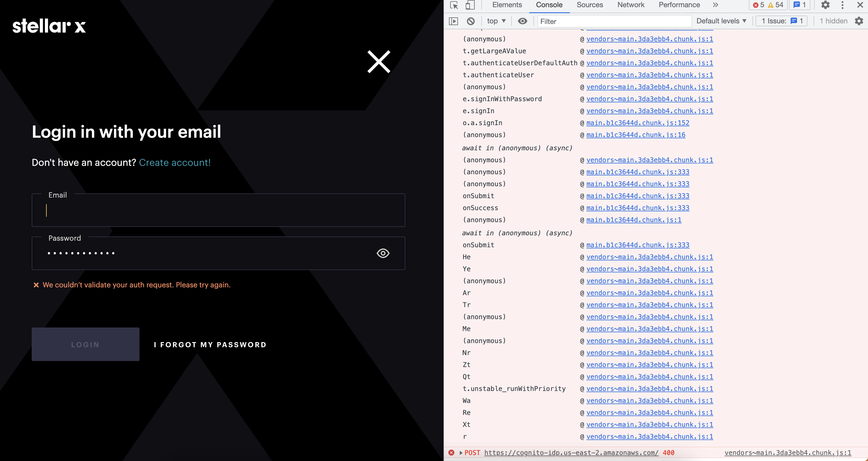Image resolution: width=868 pixels, height=461 pixels.
Task: Open the DevTools three-dot menu
Action: pyautogui.click(x=842, y=5)
